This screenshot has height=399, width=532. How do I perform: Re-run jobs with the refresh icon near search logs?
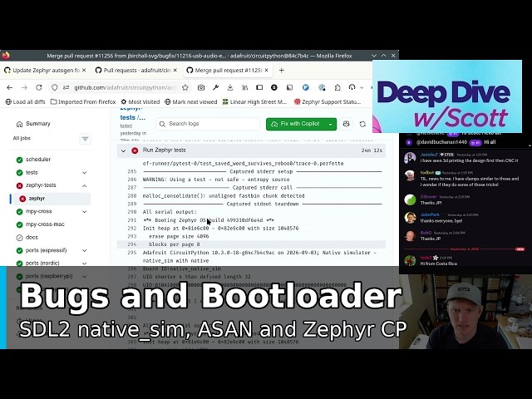[362, 124]
